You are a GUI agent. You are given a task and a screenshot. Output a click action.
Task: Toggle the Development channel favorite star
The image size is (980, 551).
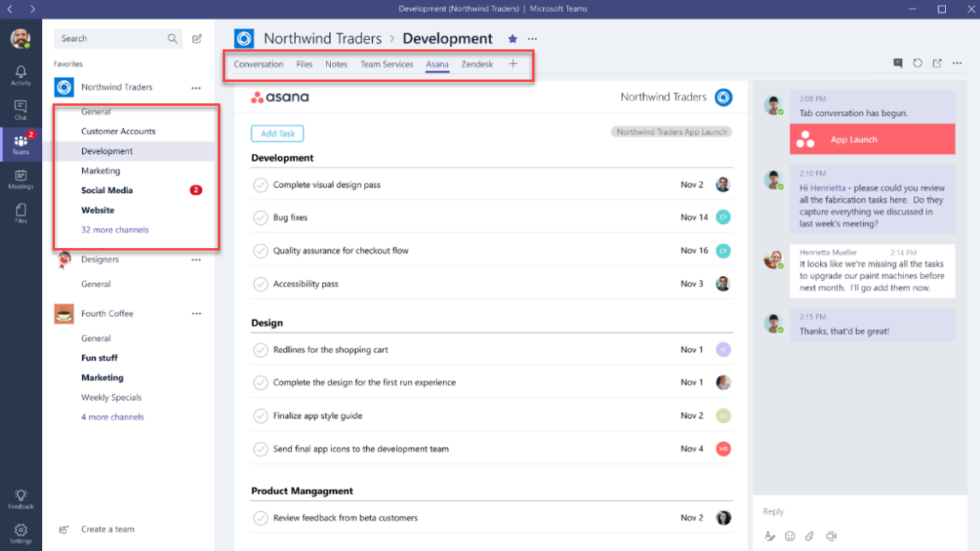point(512,38)
